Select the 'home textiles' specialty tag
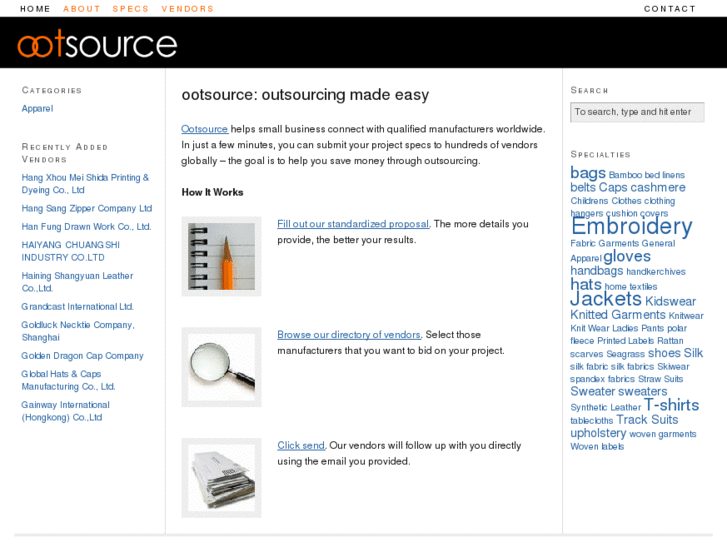727x545 pixels. click(x=631, y=287)
